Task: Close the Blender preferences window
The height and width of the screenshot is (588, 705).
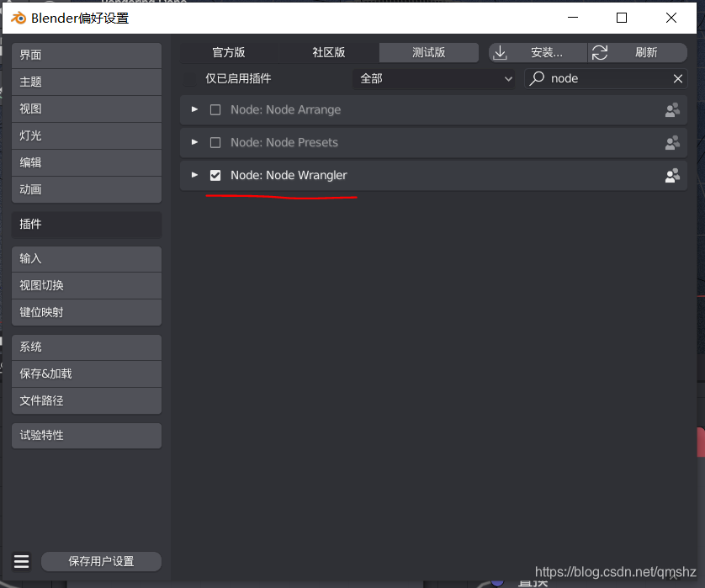Action: tap(671, 18)
